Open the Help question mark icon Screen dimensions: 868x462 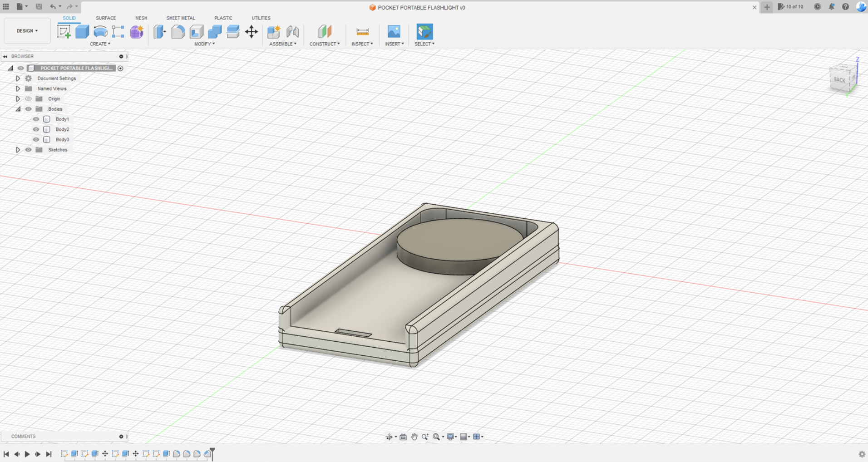pos(845,6)
